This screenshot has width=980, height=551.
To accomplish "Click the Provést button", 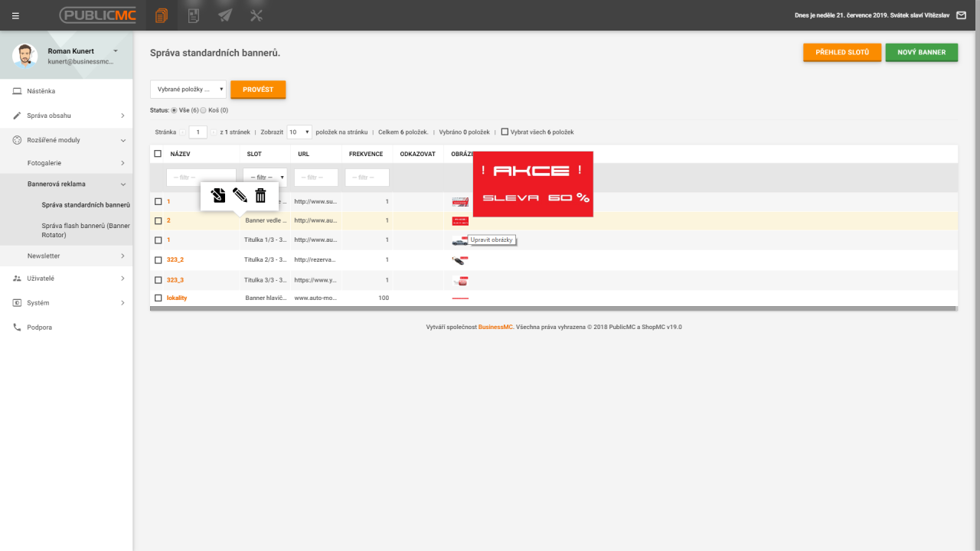I will [258, 90].
